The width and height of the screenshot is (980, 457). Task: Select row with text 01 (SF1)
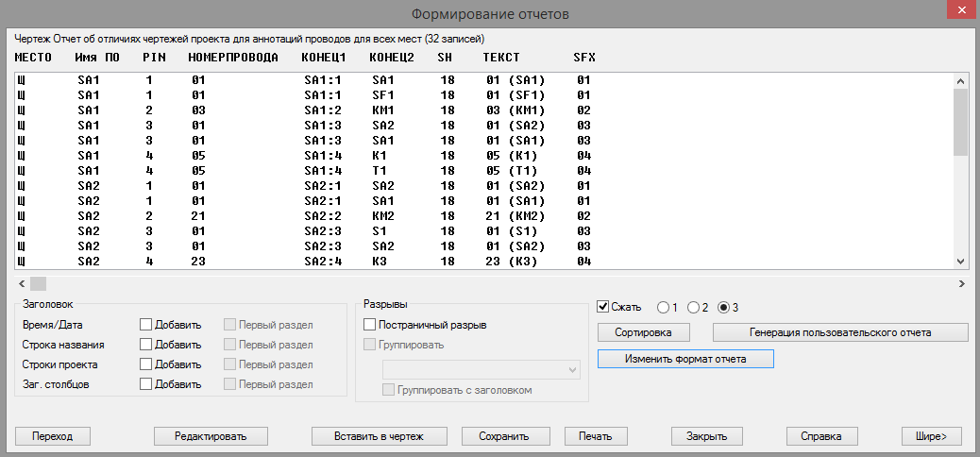484,95
